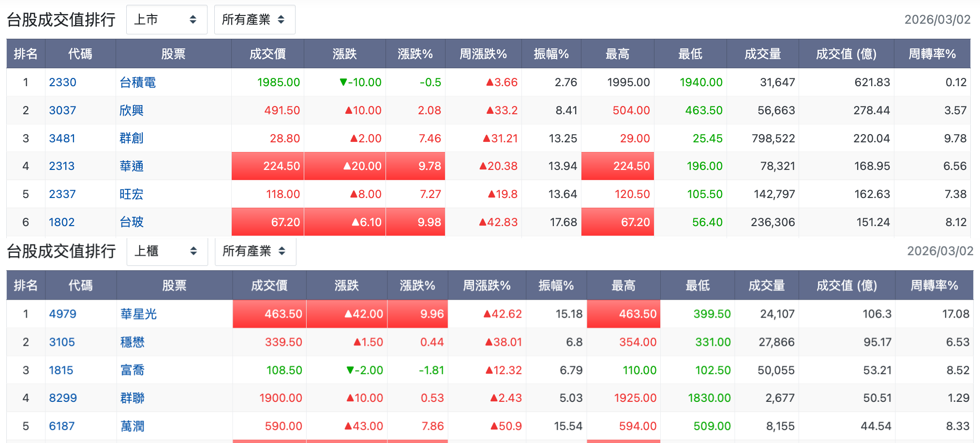Click stock name link 華星光

[x=139, y=314]
